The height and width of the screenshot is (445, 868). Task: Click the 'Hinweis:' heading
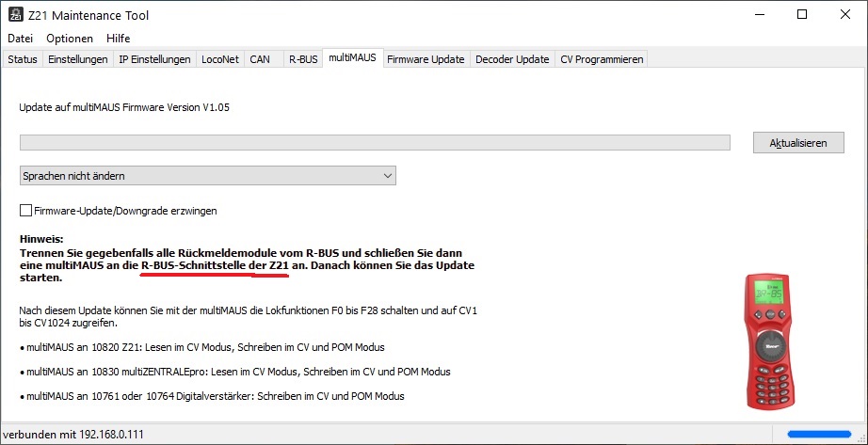[x=42, y=240]
